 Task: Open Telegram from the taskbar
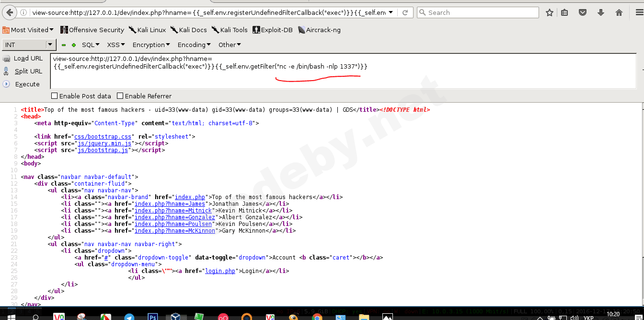[x=129, y=317]
